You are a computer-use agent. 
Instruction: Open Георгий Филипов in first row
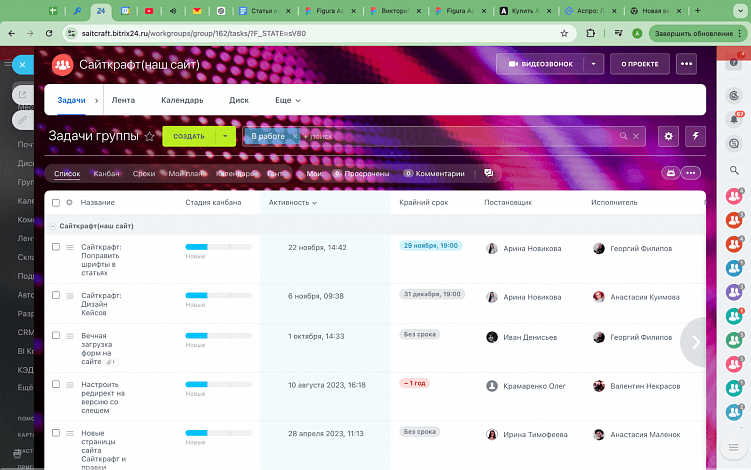[x=641, y=248]
